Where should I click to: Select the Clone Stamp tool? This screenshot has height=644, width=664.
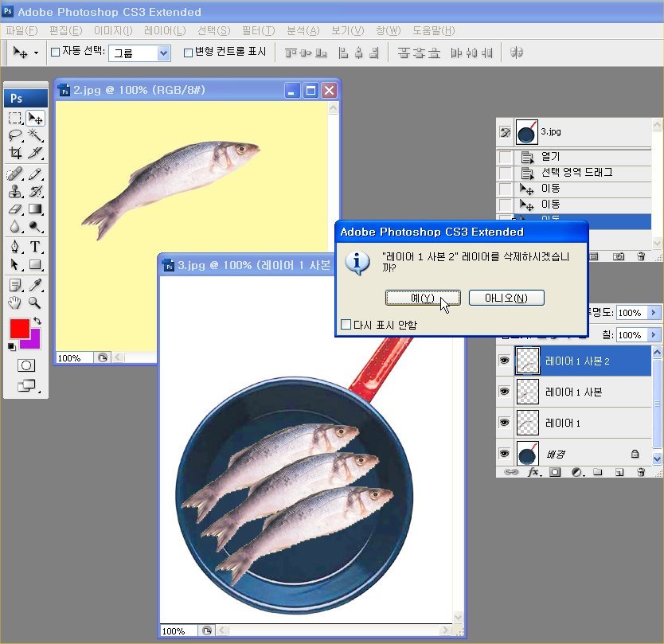15,191
